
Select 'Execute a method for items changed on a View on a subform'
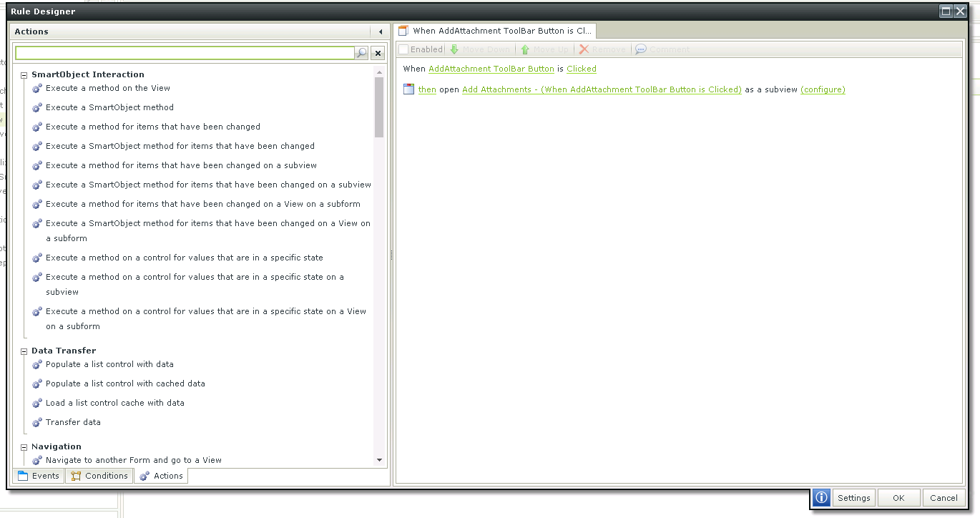pyautogui.click(x=203, y=204)
